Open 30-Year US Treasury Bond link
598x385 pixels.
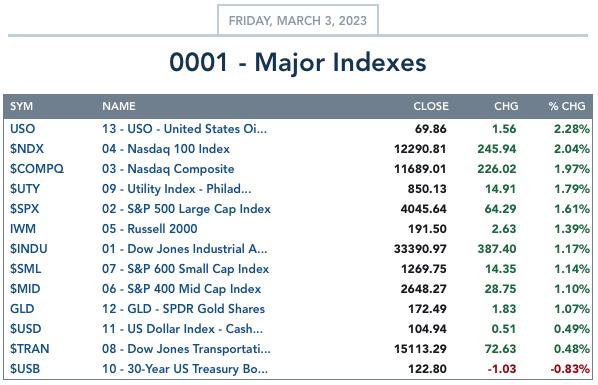coord(185,369)
